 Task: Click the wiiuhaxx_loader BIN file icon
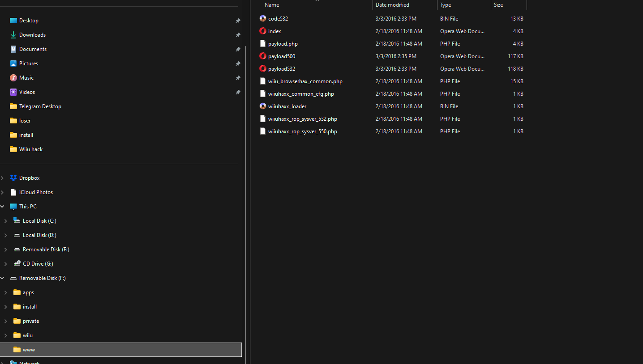[x=263, y=106]
